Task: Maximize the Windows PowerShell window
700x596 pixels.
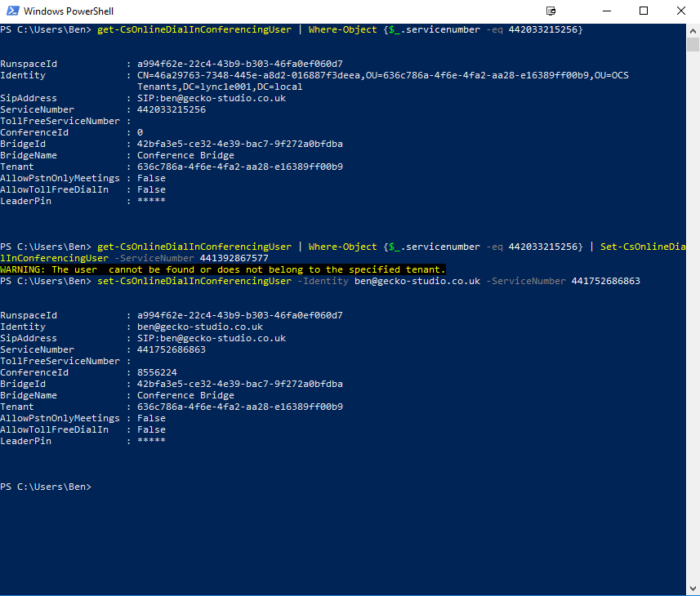Action: click(644, 11)
